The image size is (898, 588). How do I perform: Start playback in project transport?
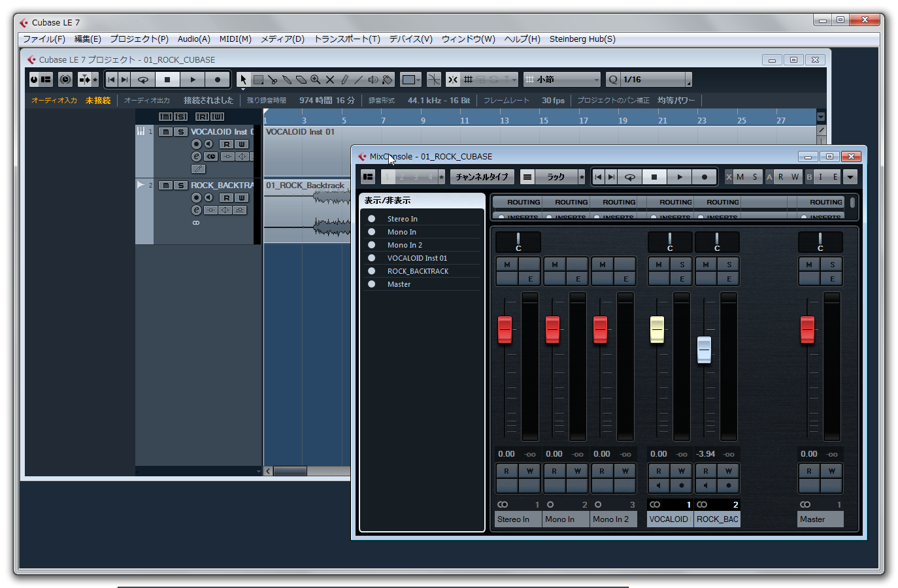(192, 80)
